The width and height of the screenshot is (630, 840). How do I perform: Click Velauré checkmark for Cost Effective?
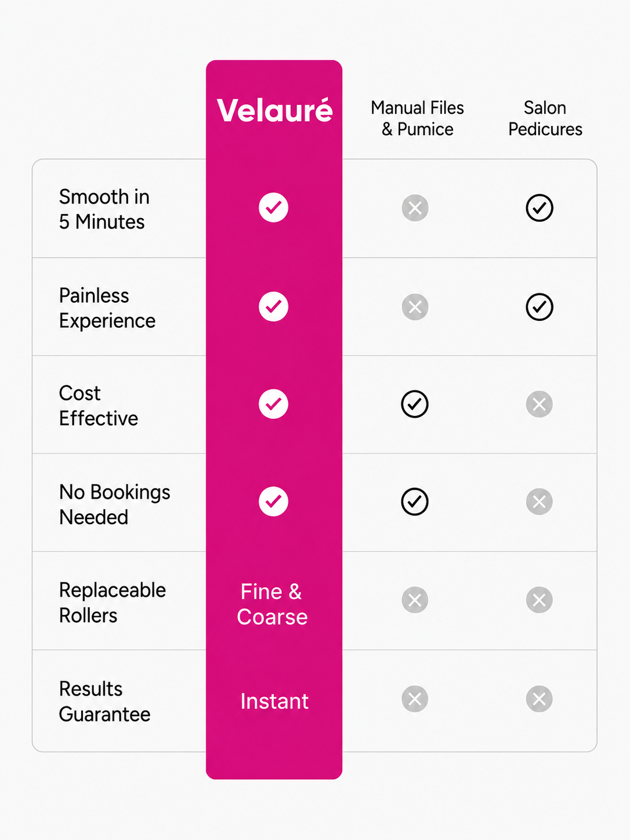[273, 404]
